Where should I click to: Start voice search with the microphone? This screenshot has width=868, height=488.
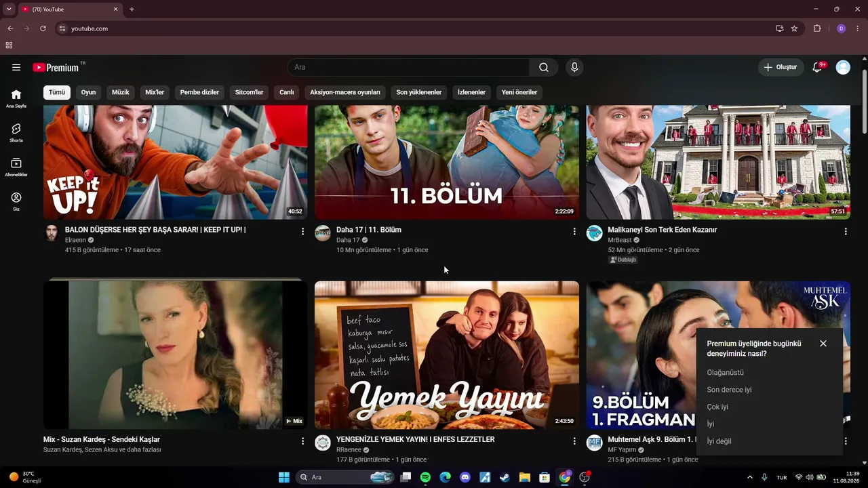(574, 67)
